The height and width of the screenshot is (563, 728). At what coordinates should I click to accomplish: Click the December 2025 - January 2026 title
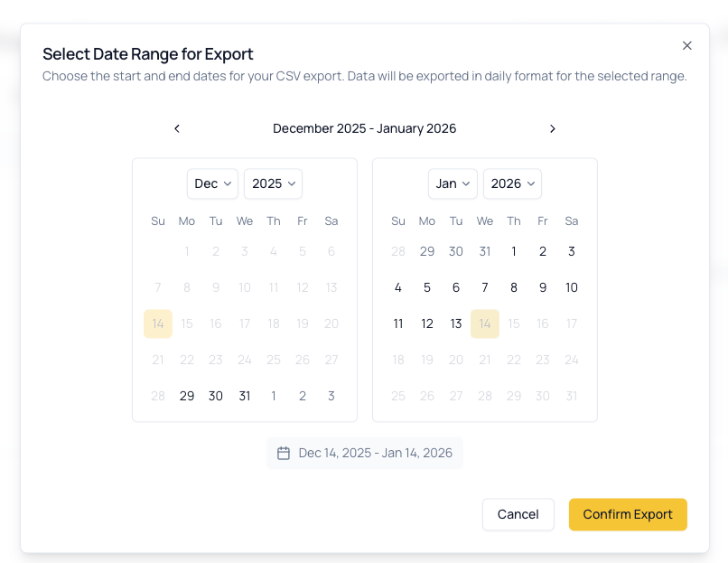tap(365, 128)
